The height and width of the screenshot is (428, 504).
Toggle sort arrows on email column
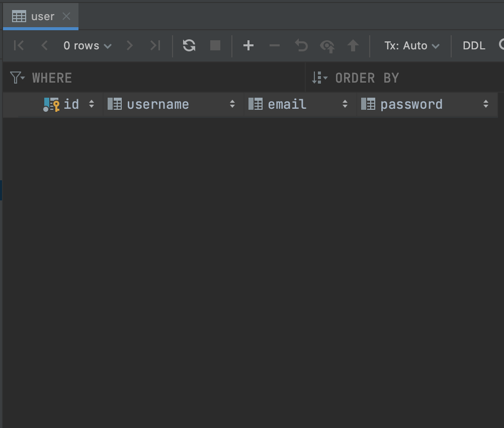click(x=345, y=104)
